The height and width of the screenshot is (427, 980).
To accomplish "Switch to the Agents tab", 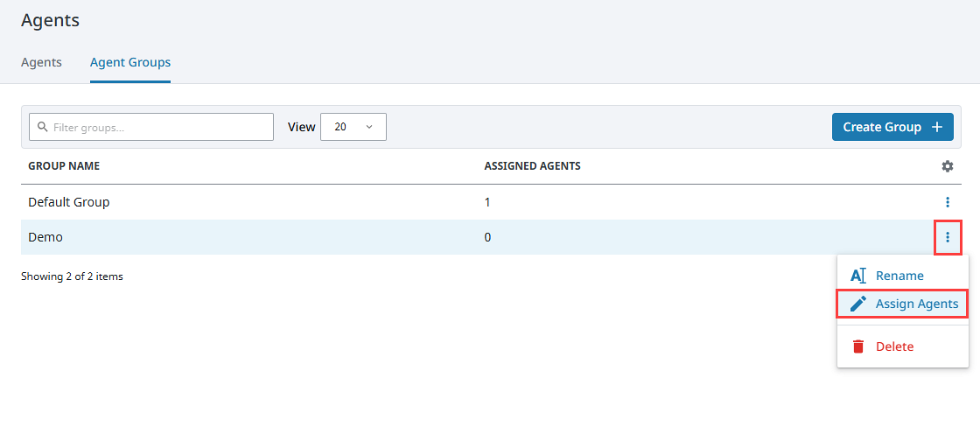I will 41,62.
